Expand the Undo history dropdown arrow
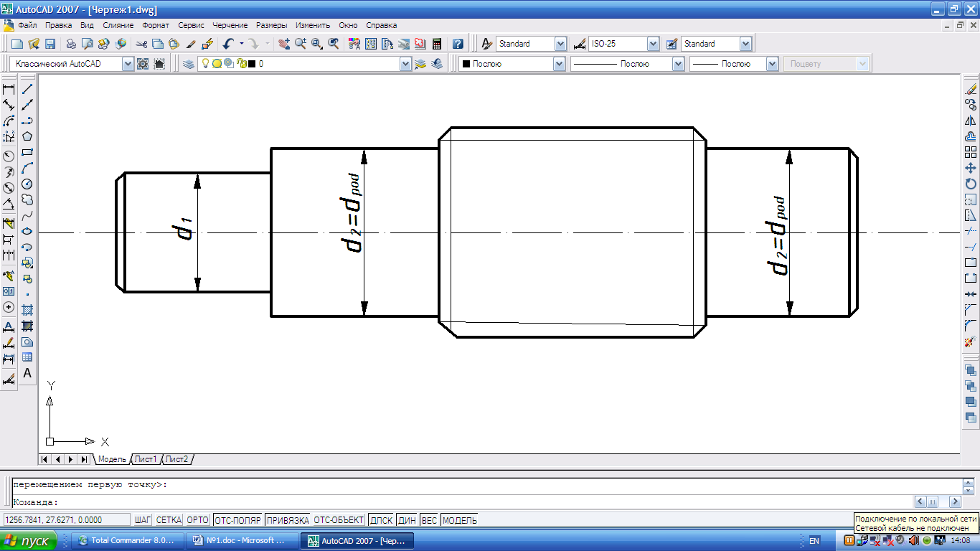 [241, 44]
